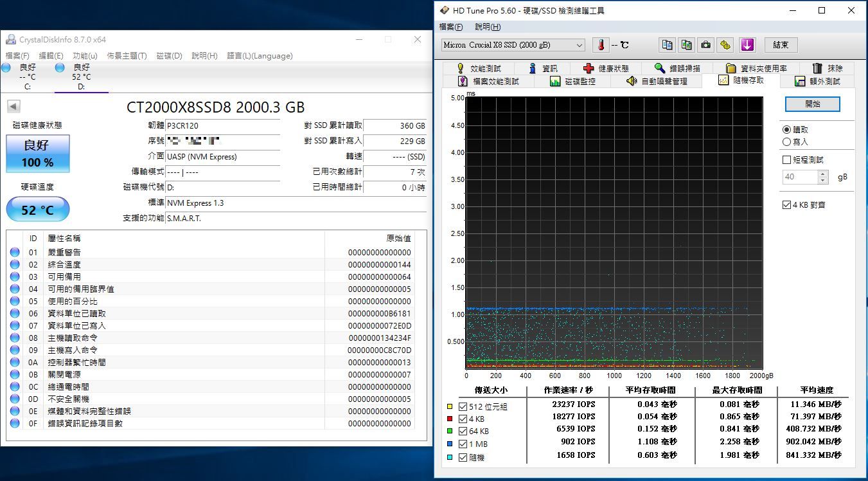Open the 磁碟(D) menu
868x481 pixels.
[x=169, y=56]
